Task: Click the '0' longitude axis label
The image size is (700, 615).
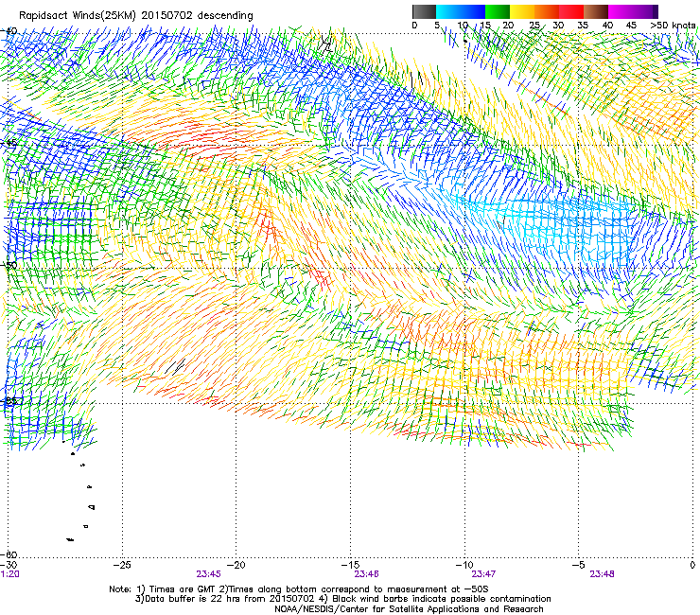Action: click(692, 565)
